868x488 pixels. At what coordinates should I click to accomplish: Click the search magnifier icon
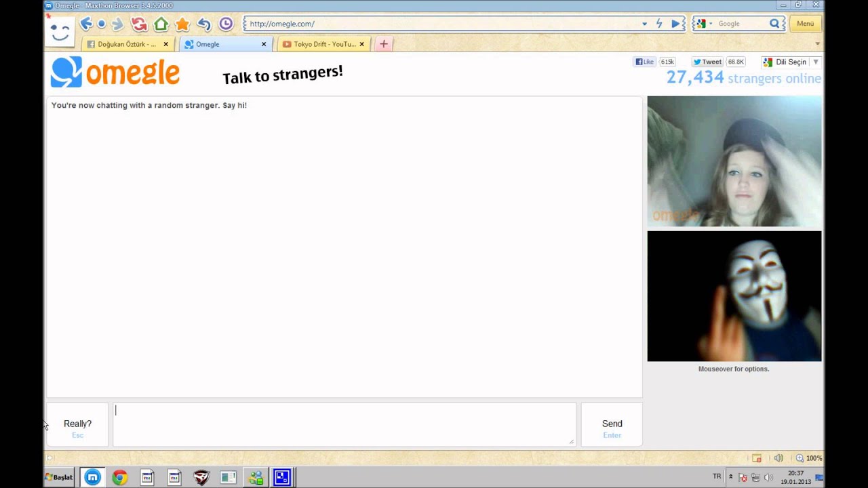(774, 24)
